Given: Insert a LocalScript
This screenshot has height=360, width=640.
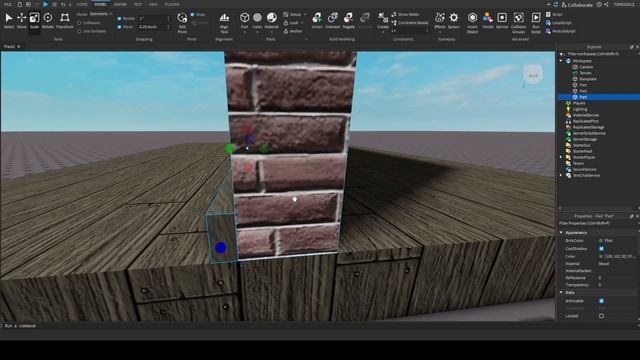Looking at the screenshot, I should pyautogui.click(x=559, y=23).
